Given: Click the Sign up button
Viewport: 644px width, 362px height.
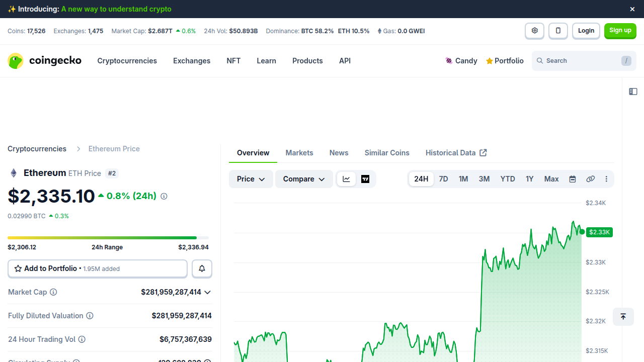Looking at the screenshot, I should pos(620,31).
